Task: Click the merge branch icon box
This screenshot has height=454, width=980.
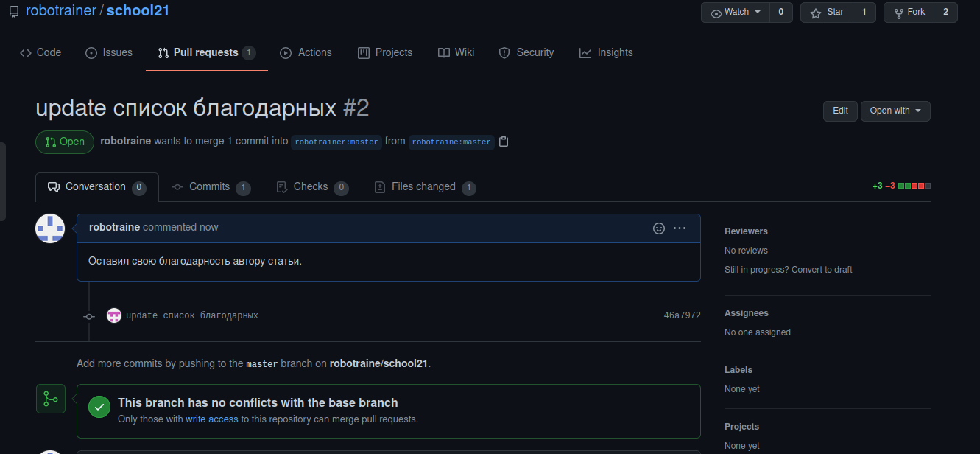Action: 51,399
